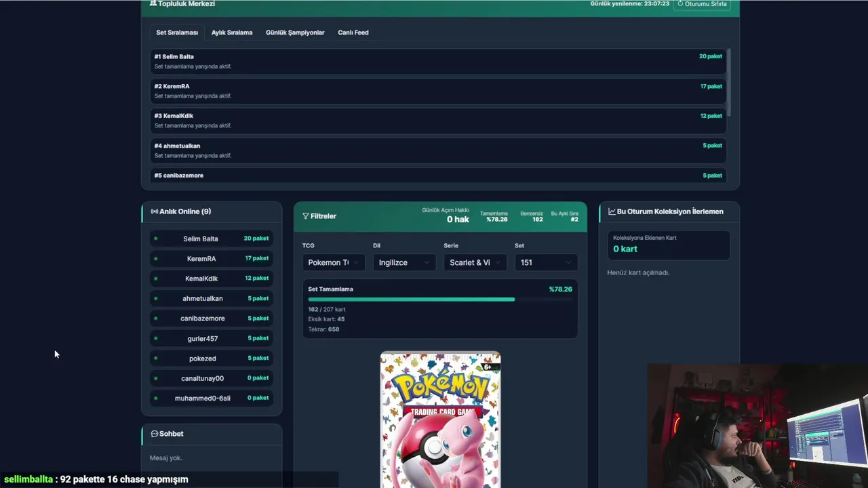Switch to Canlı Feed tab
This screenshot has width=868, height=488.
pyautogui.click(x=353, y=33)
